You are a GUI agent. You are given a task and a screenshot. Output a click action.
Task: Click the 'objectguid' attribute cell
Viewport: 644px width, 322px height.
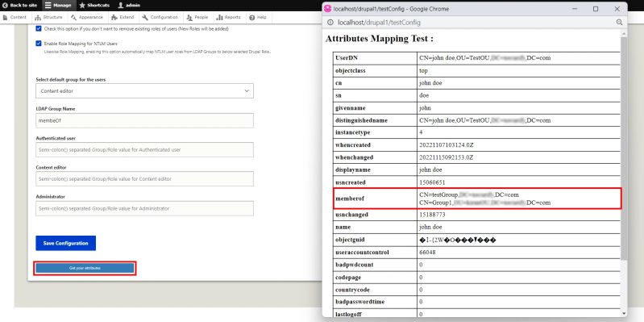tap(375, 240)
